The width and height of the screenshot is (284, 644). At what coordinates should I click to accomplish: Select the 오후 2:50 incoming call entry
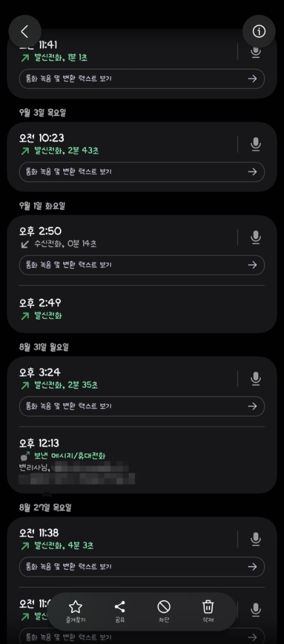pos(128,238)
